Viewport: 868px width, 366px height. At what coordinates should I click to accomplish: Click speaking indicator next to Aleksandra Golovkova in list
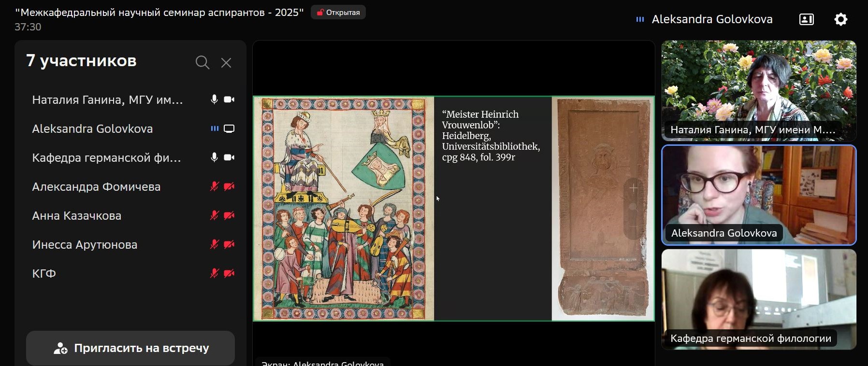[x=215, y=128]
